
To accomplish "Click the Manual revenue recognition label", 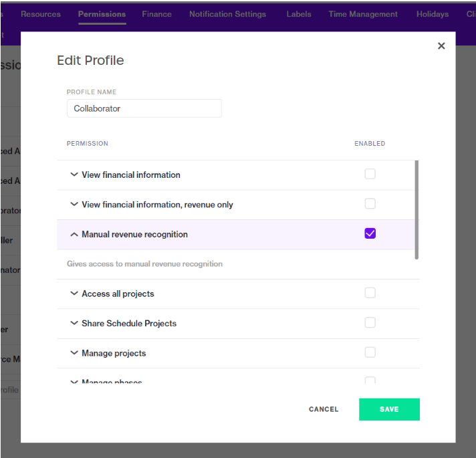I will [135, 234].
